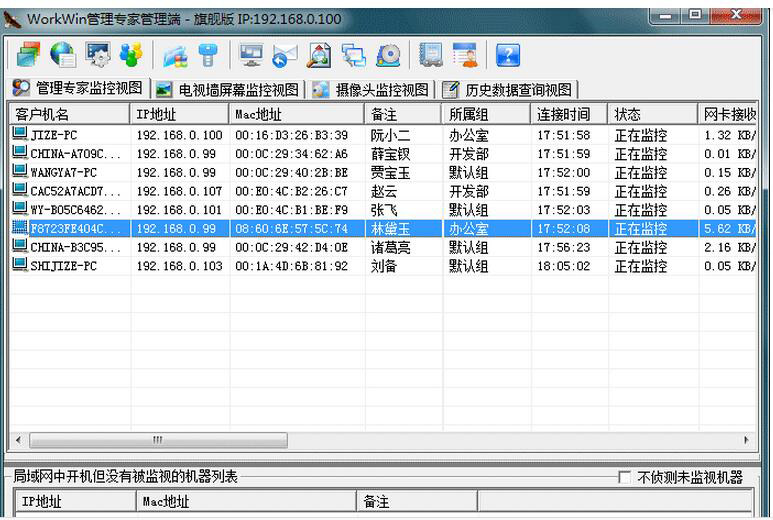Click the monitor with gear settings icon
773x520 pixels.
pos(98,54)
